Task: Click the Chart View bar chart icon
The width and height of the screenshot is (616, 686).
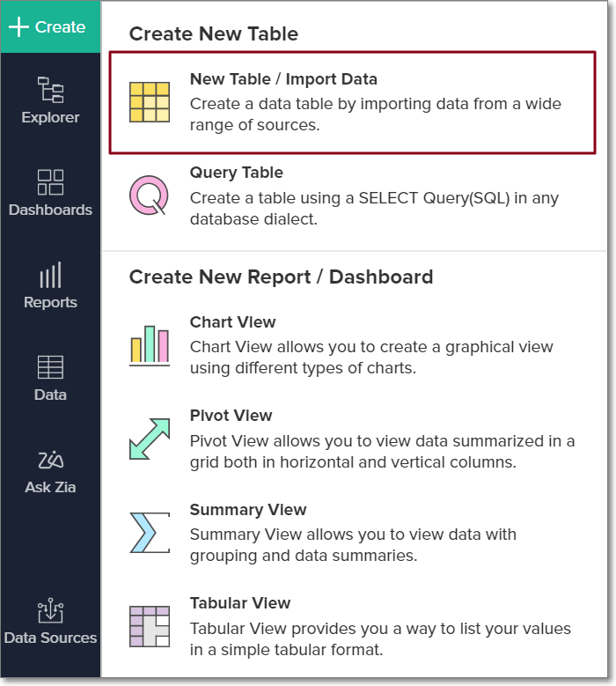Action: pos(149,345)
